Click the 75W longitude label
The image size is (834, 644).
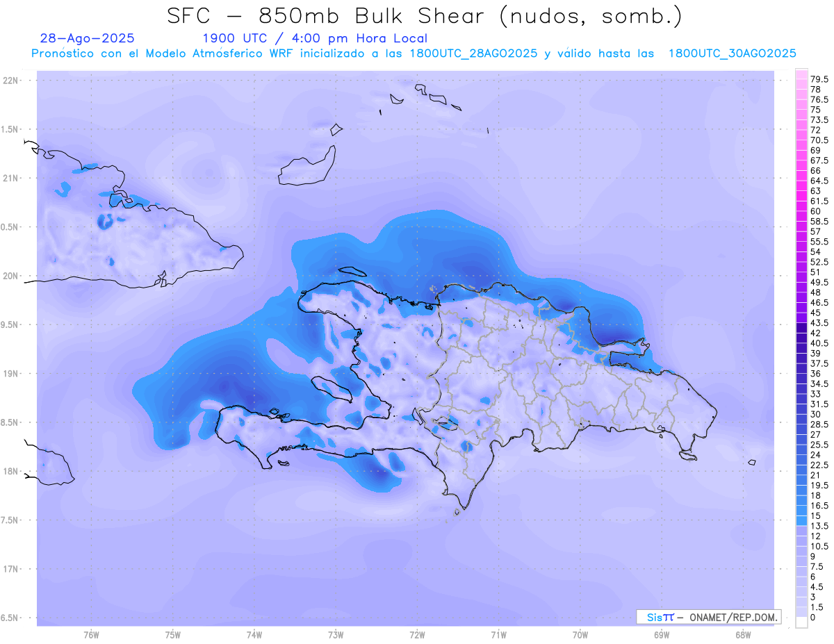point(172,634)
